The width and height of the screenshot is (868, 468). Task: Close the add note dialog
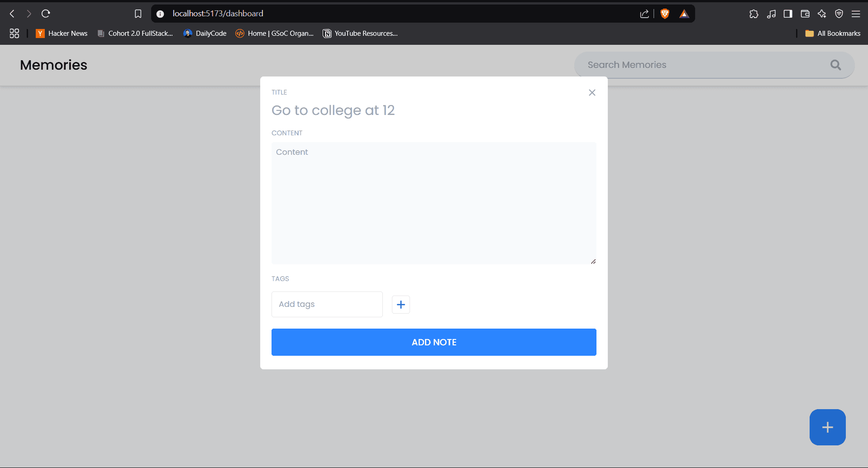592,93
